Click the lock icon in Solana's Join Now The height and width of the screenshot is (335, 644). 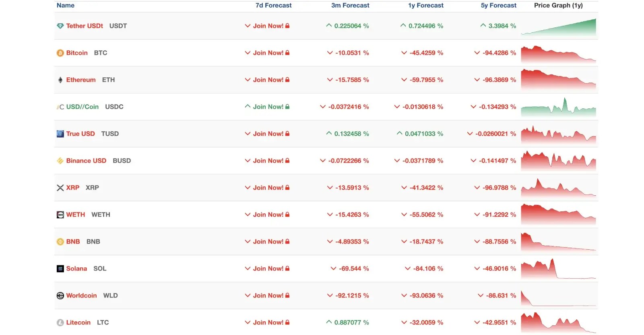(x=287, y=269)
